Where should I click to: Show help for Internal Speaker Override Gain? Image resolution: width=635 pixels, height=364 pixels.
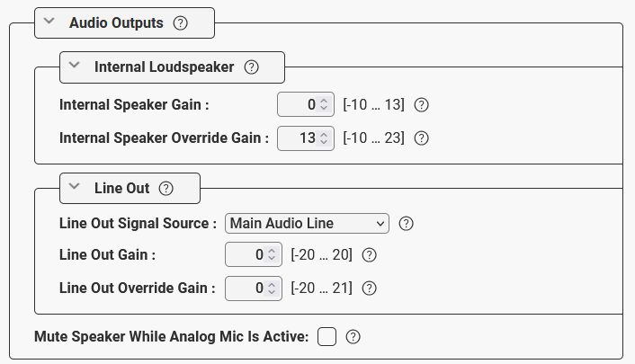click(x=420, y=138)
